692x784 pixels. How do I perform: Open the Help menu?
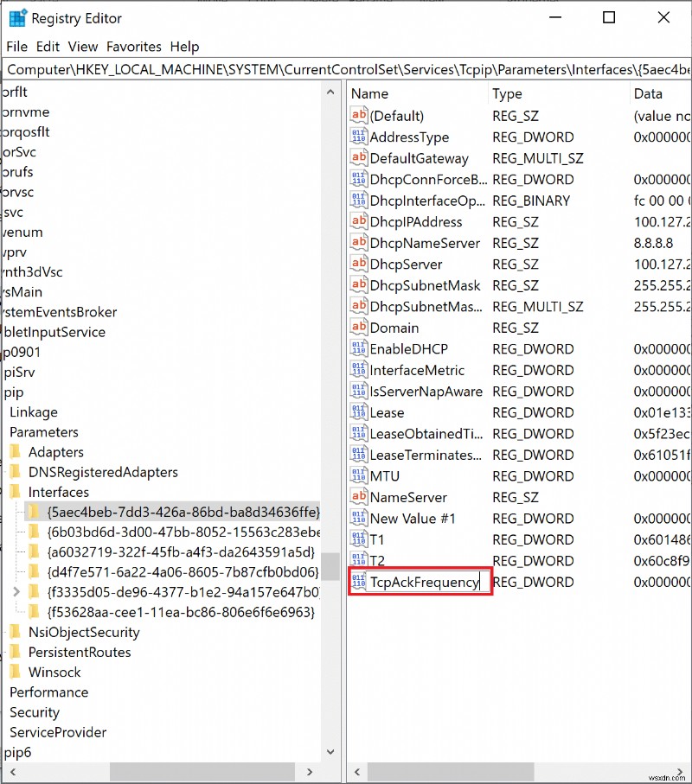[x=184, y=47]
